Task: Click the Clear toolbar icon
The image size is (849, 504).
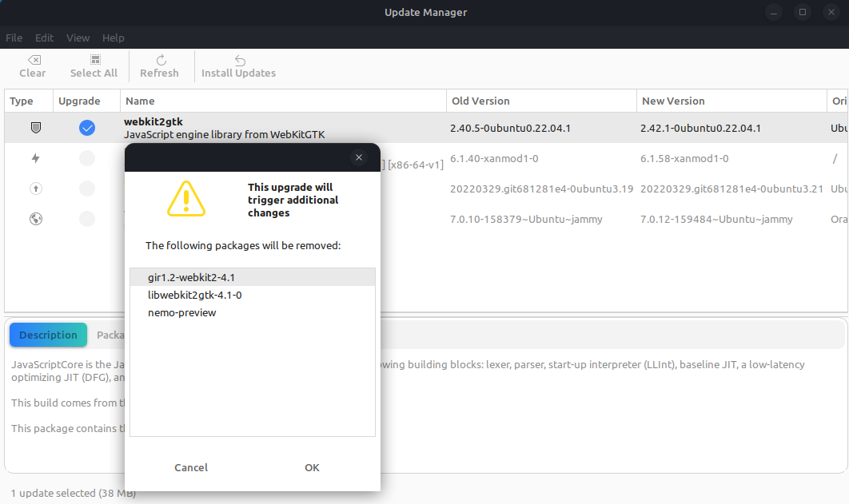Action: tap(33, 59)
